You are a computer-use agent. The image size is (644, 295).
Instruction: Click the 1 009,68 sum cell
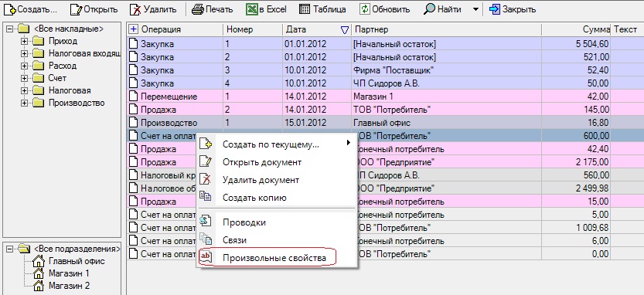[576, 228]
